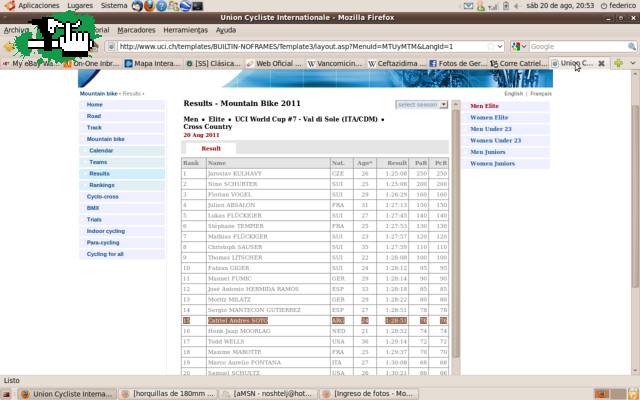
Task: Open the Rankings submenu item
Action: coord(102,185)
